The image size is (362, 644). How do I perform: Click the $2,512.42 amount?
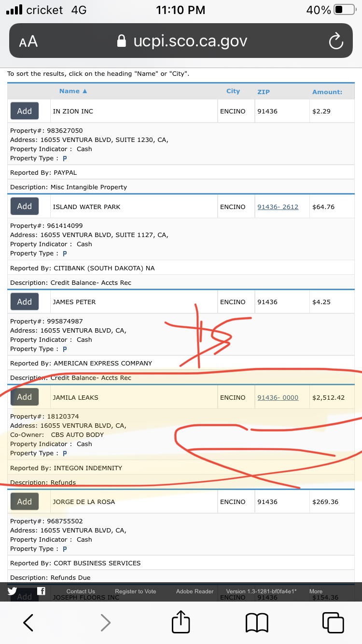[x=329, y=398]
